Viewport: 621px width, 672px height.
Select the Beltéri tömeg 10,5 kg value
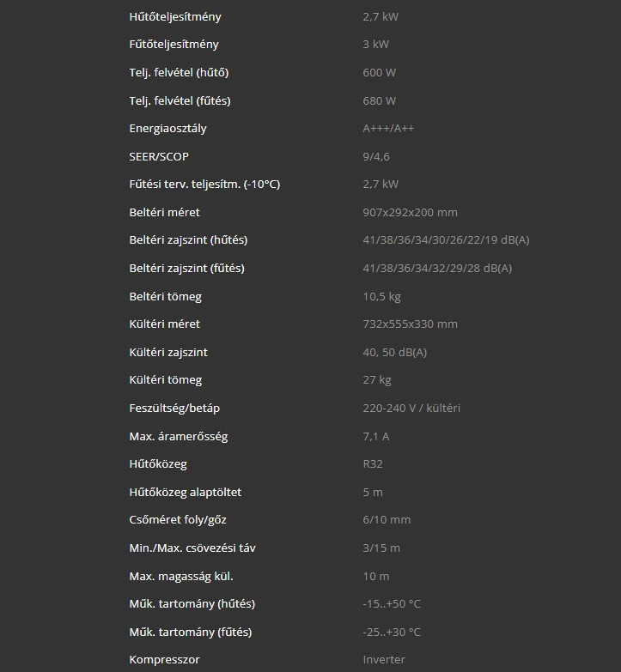(382, 297)
